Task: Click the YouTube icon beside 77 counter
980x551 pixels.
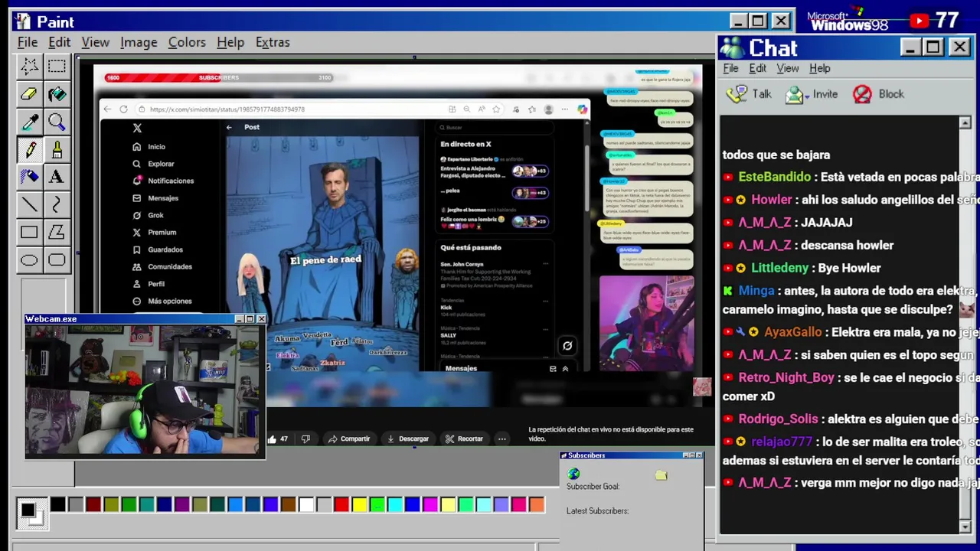Action: [x=920, y=21]
